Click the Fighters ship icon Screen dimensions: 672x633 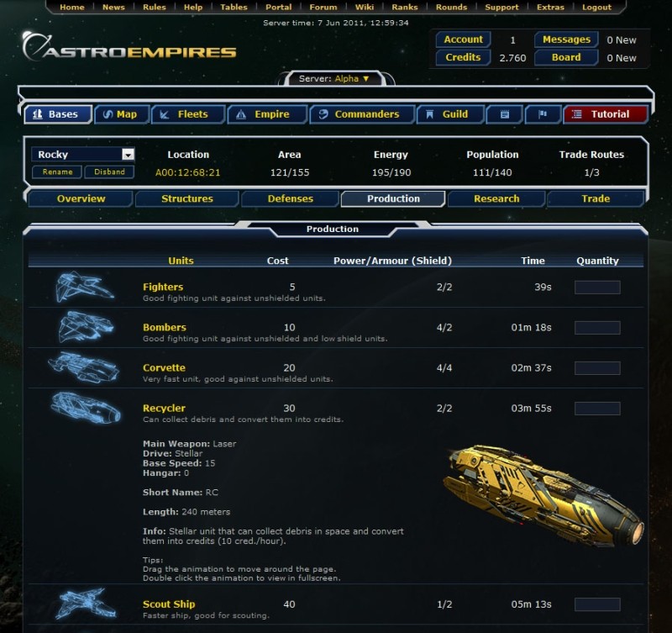85,287
